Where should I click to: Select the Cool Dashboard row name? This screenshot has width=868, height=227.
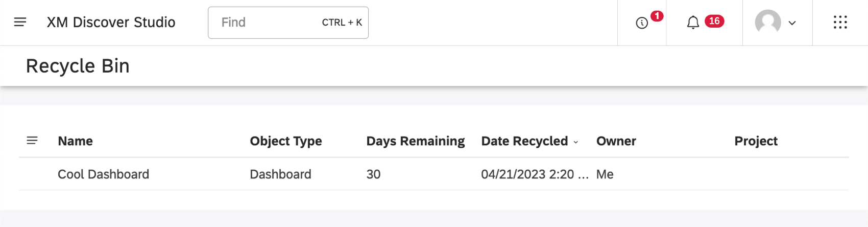pyautogui.click(x=103, y=174)
